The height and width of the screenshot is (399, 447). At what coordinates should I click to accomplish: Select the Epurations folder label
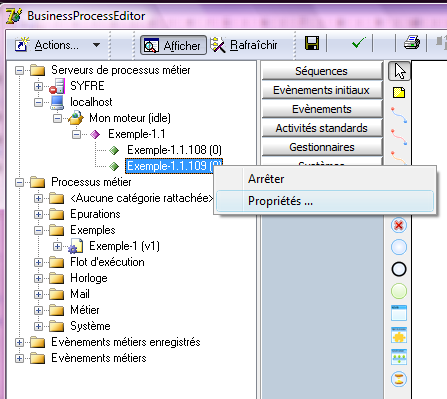point(95,214)
